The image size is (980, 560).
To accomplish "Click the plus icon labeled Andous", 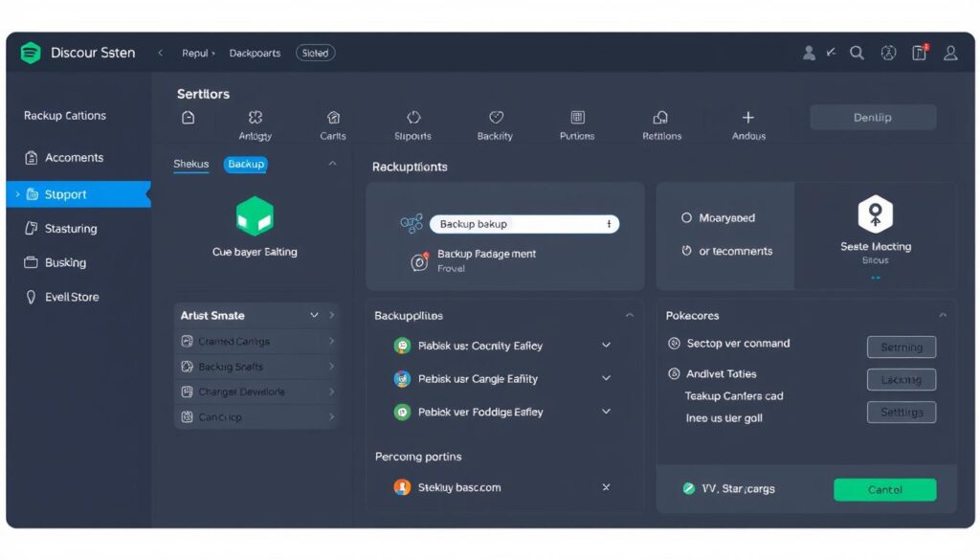I will [x=746, y=116].
